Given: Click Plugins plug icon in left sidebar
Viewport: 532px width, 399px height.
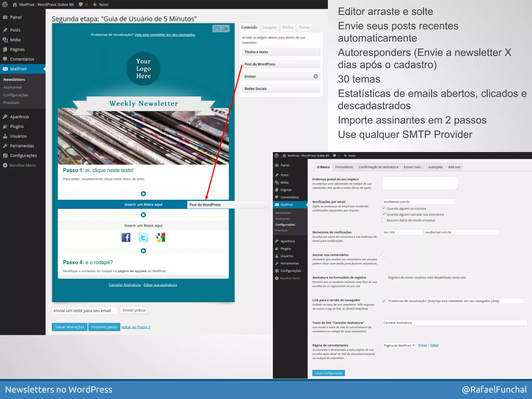Looking at the screenshot, I should [5, 127].
